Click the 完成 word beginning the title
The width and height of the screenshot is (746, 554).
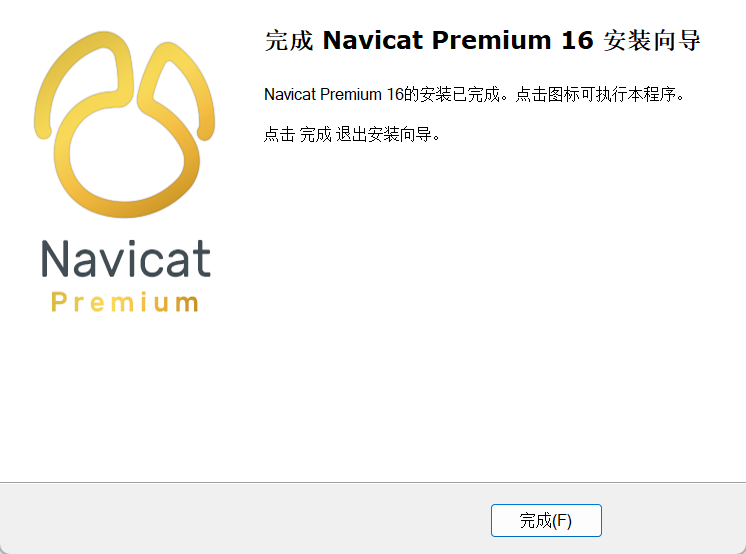click(x=289, y=40)
